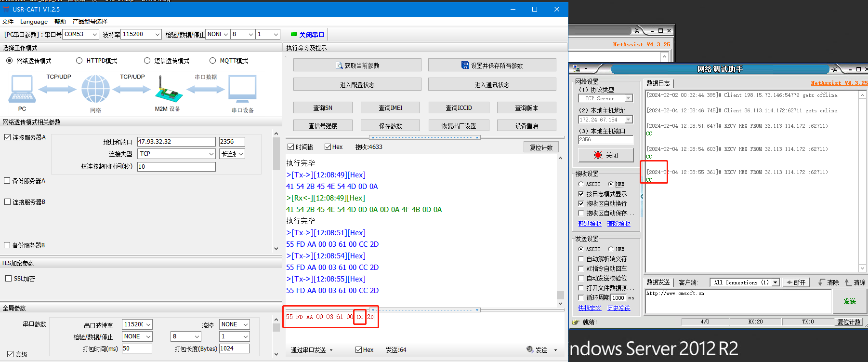Click the PC computer icon in the mode diagram
The height and width of the screenshot is (362, 868).
click(x=22, y=89)
